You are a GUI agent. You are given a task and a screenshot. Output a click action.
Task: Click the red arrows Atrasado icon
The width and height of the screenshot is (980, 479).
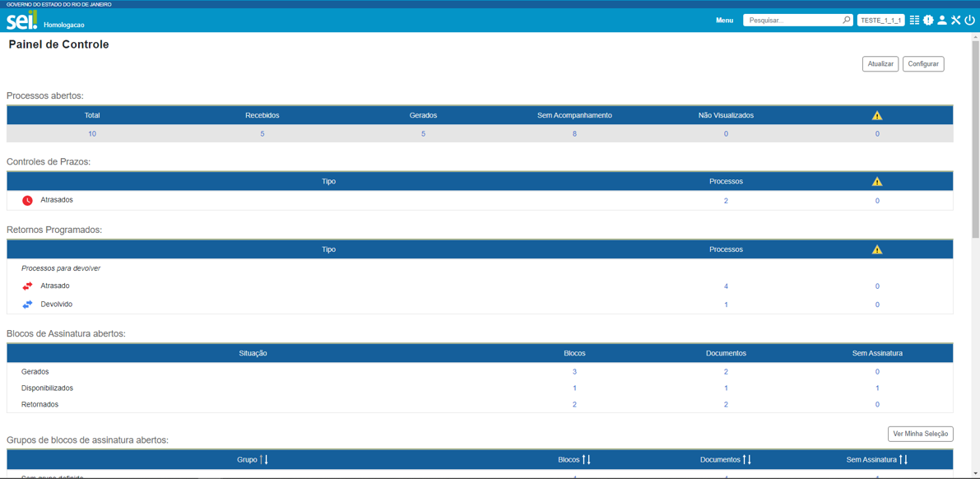tap(27, 286)
